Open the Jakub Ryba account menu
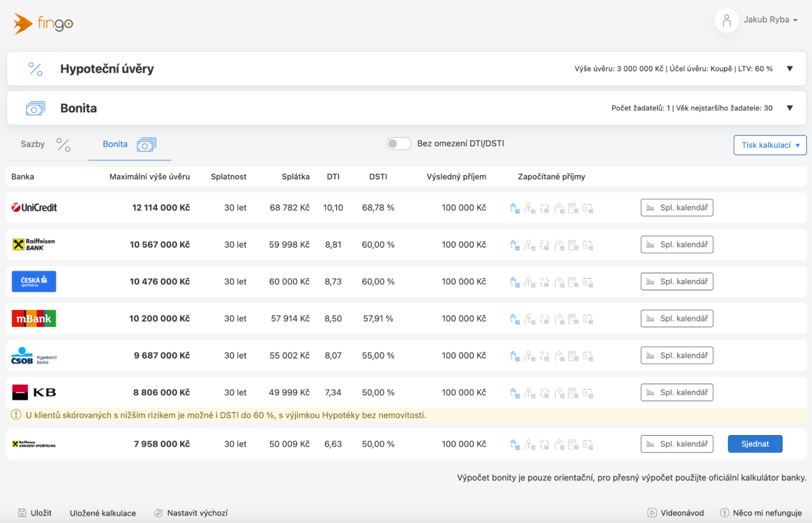 pos(771,20)
